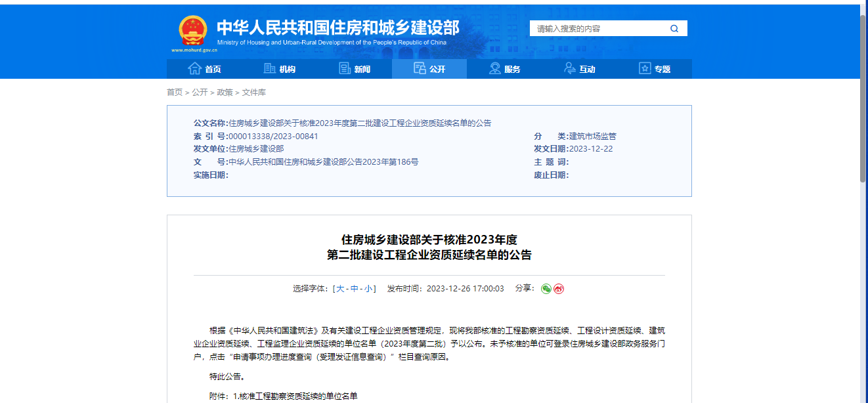Screen dimensions: 868x403
Task: Open the 政策 breadcrumb link
Action: (225, 92)
